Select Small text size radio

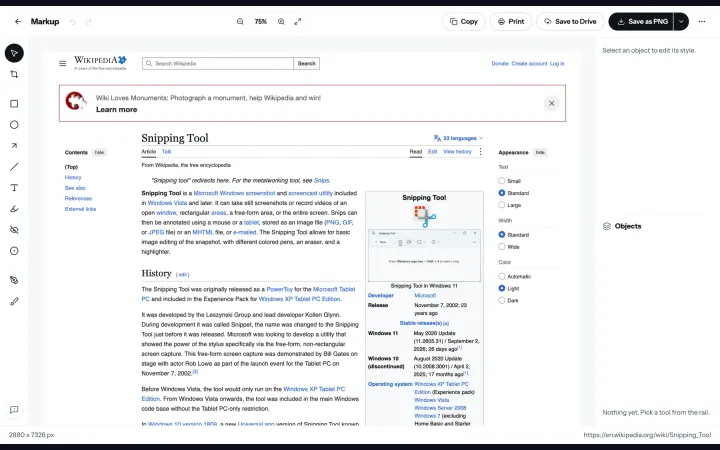pos(502,181)
